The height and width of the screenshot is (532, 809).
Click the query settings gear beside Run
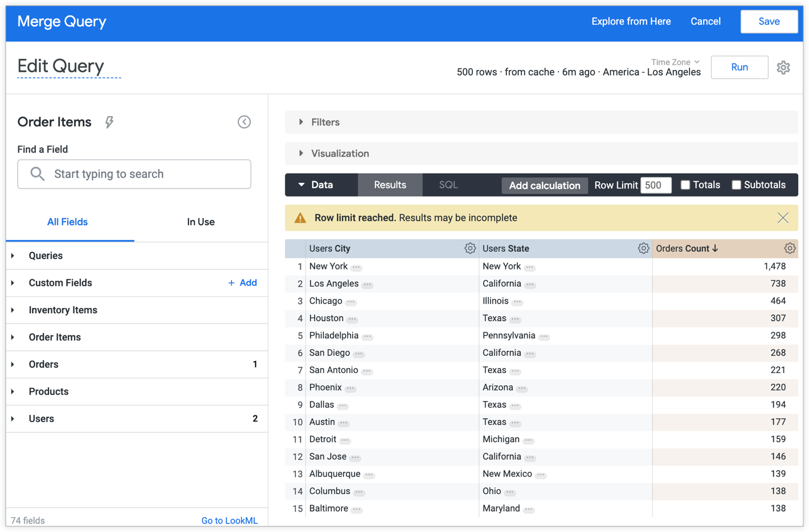point(783,67)
